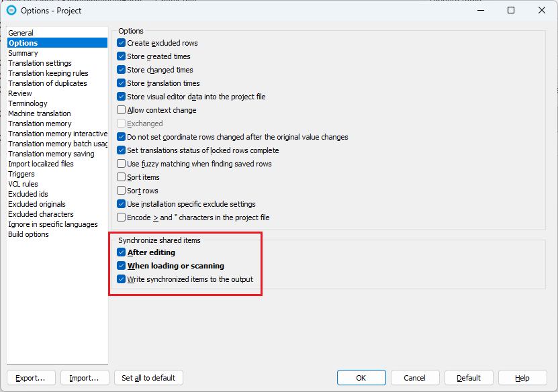The height and width of the screenshot is (392, 558).
Task: Click the Options dialog app icon
Action: point(11,10)
